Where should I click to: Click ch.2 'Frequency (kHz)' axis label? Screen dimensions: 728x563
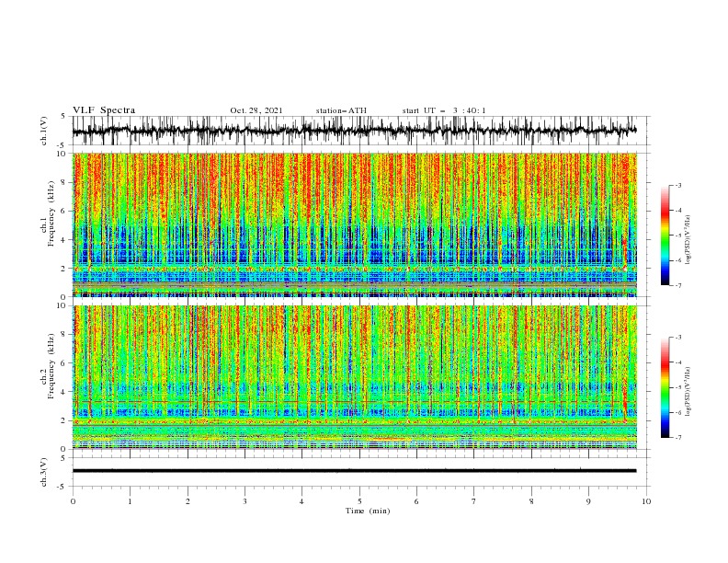pyautogui.click(x=51, y=366)
